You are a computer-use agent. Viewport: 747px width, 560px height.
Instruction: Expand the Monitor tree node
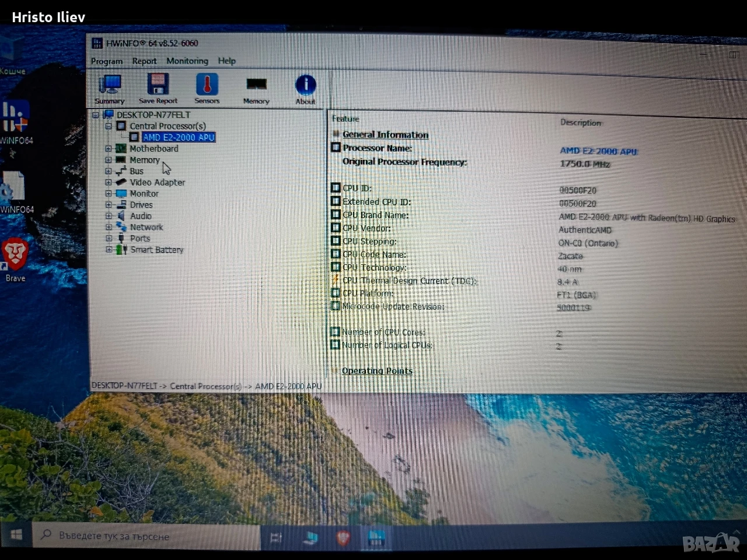[x=109, y=194]
